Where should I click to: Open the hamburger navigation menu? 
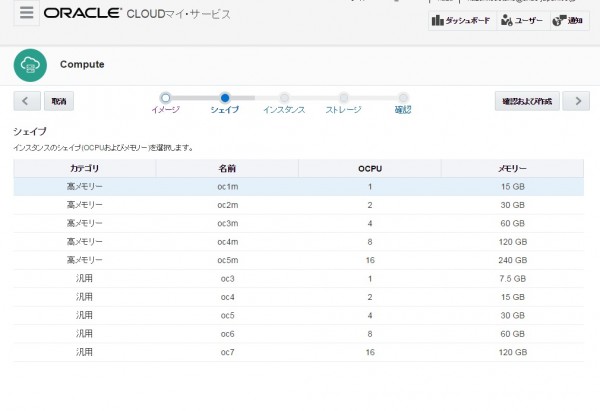click(x=26, y=13)
